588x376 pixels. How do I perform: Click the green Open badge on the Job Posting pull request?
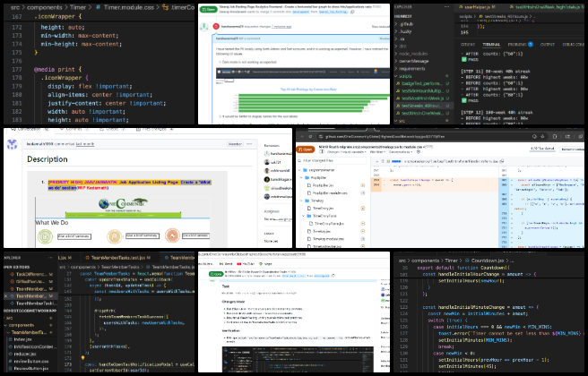click(209, 9)
